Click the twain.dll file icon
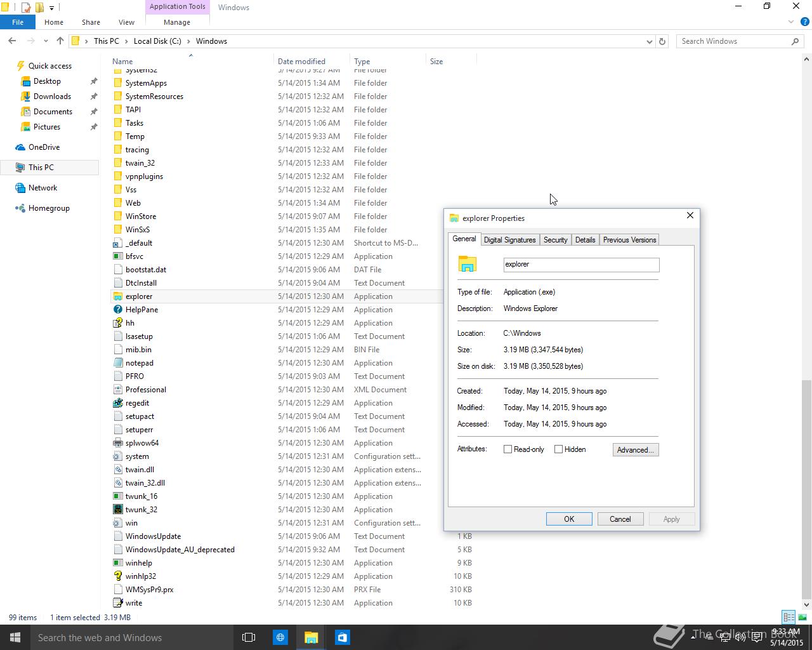Image resolution: width=812 pixels, height=650 pixels. point(117,470)
